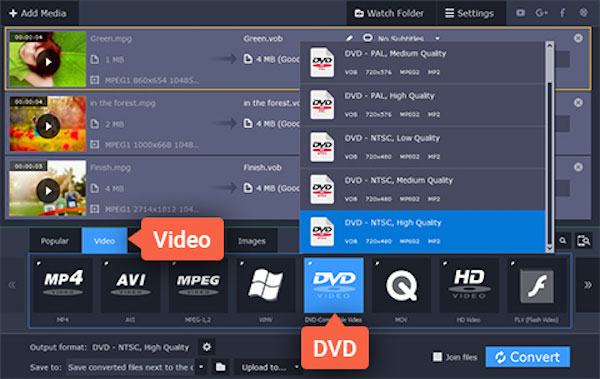600x379 pixels.
Task: Click the Convert button
Action: tap(527, 357)
